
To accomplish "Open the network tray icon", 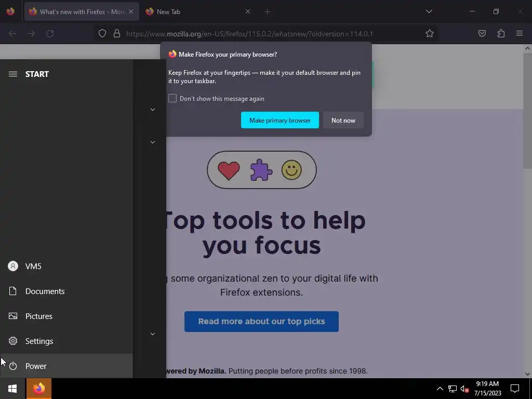I will click(453, 389).
